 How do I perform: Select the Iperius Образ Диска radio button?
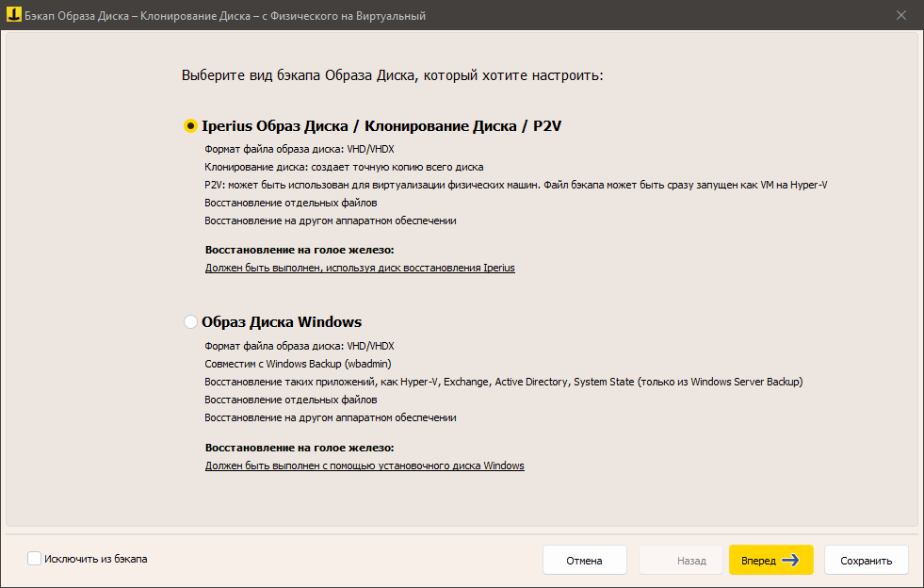pos(189,124)
